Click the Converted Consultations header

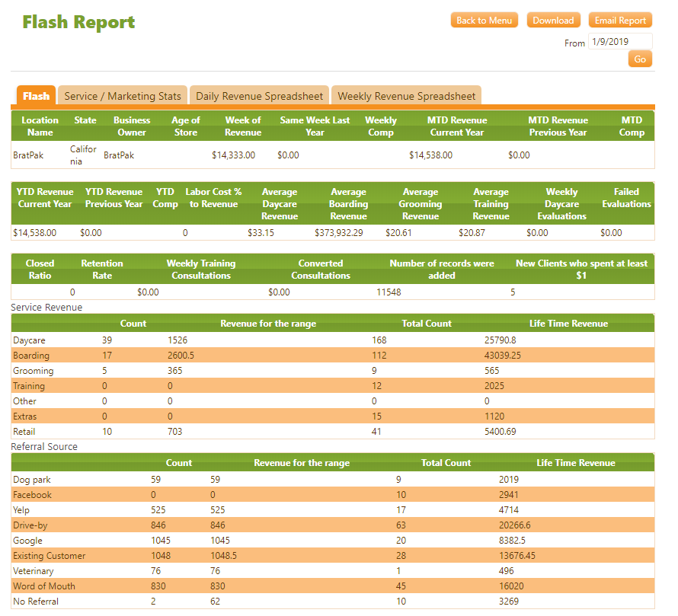click(x=321, y=270)
